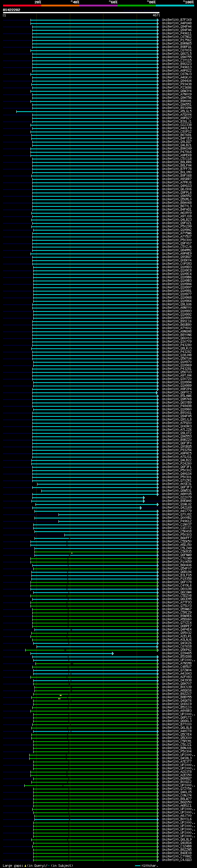Click label UniRef100_A9PDZ7

click(177, 118)
